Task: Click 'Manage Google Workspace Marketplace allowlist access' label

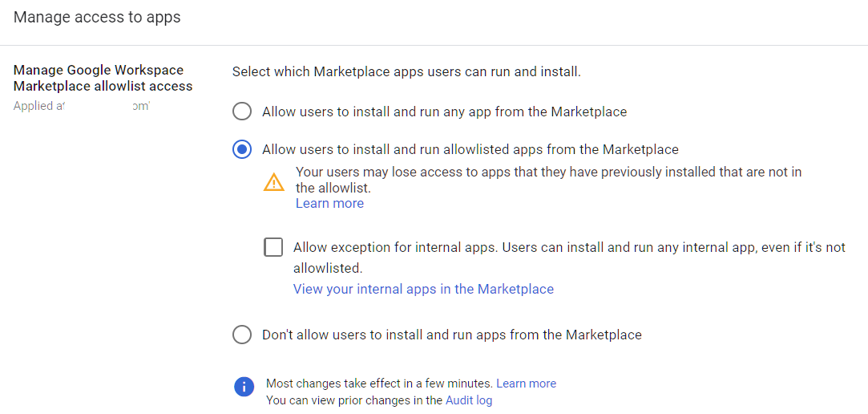Action: 103,78
